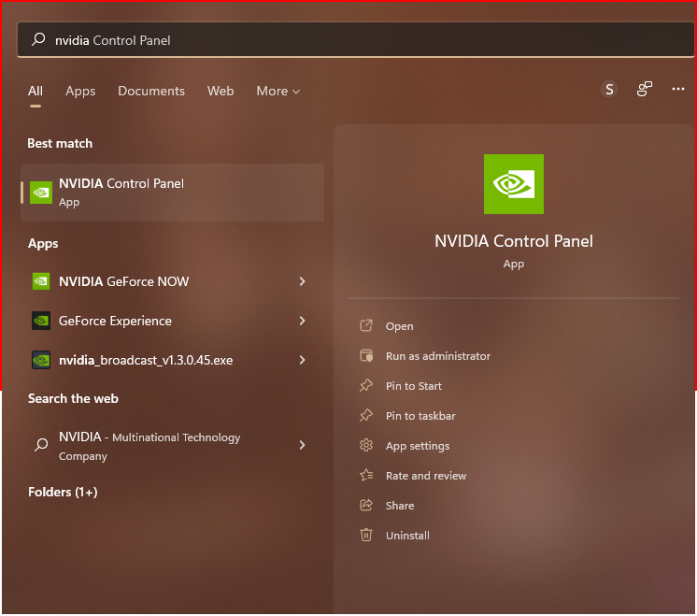The image size is (697, 616).
Task: Open the three-dot options menu
Action: (678, 89)
